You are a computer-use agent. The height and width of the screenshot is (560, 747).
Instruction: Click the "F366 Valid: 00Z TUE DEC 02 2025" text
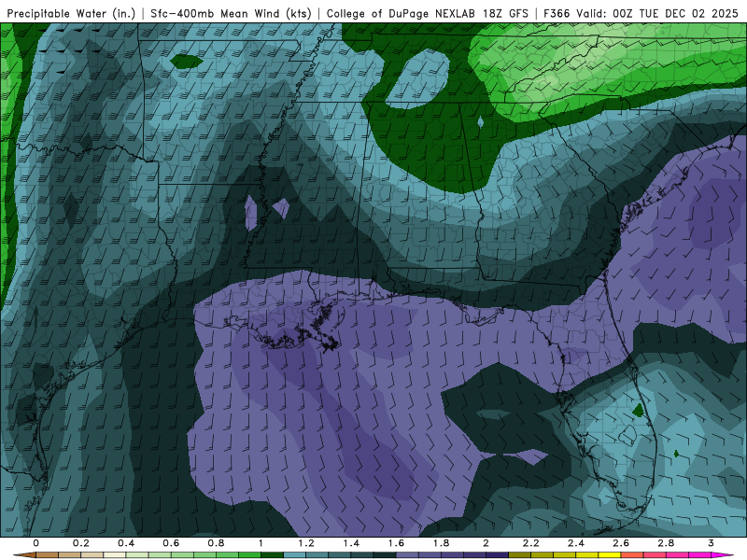point(641,13)
